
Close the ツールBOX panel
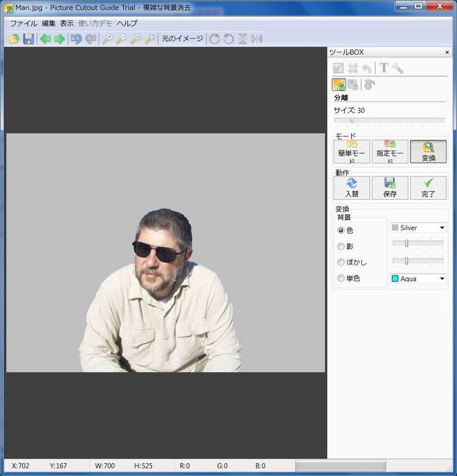[447, 52]
